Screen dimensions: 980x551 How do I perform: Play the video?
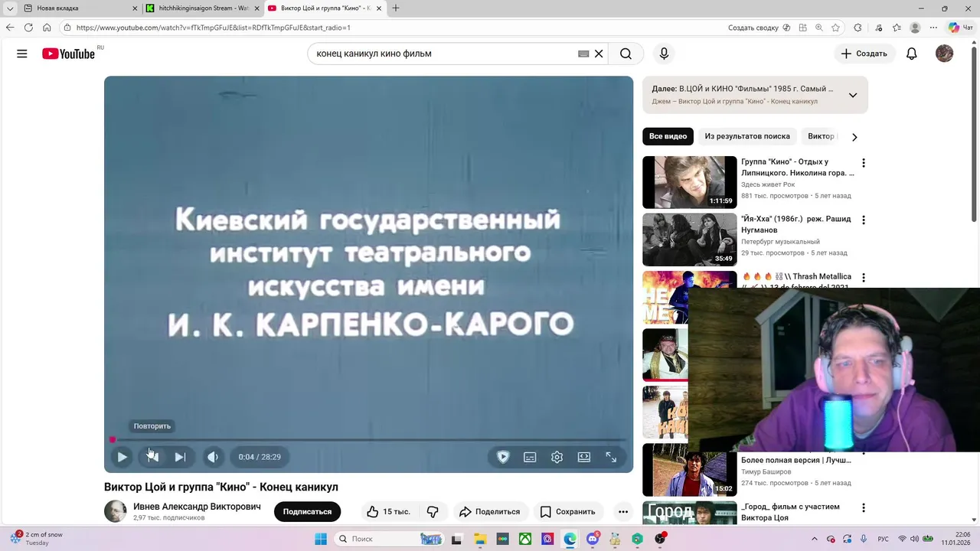pos(122,457)
